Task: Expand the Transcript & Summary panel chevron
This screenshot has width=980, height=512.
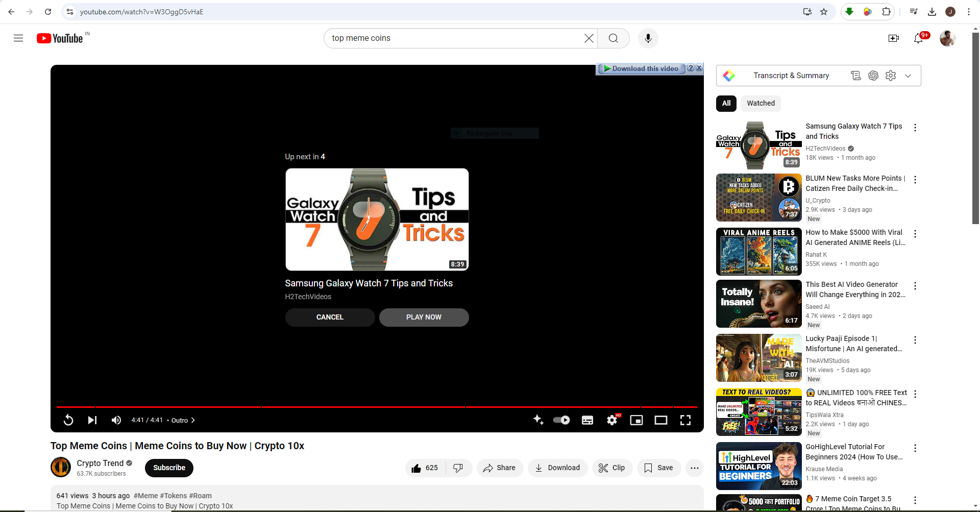Action: click(908, 76)
